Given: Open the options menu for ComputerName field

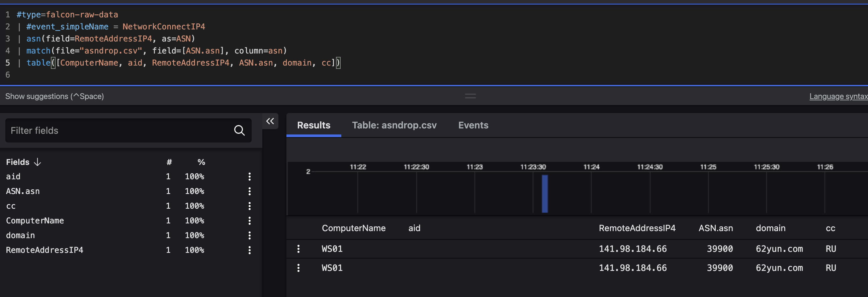Looking at the screenshot, I should point(250,220).
